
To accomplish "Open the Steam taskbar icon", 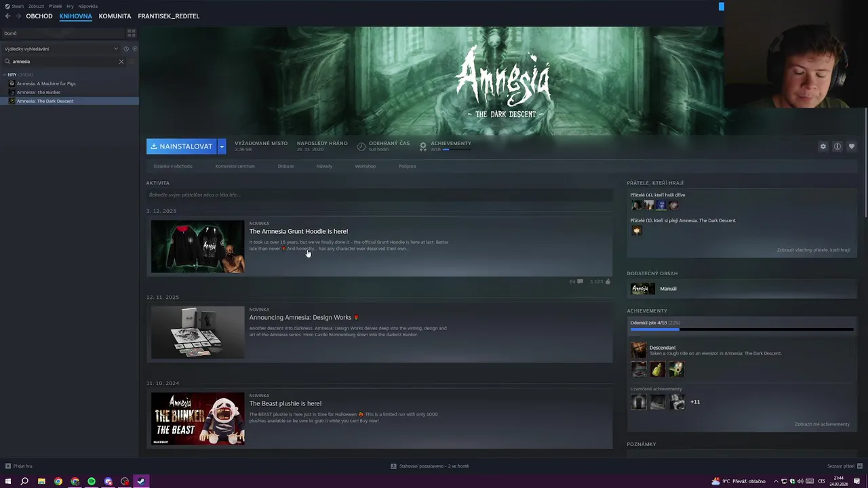I will 141,481.
